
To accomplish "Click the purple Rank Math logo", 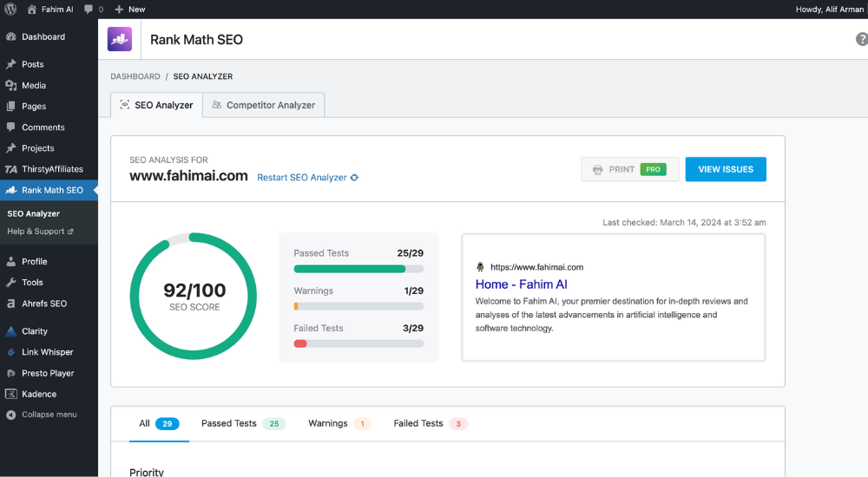I will 120,39.
